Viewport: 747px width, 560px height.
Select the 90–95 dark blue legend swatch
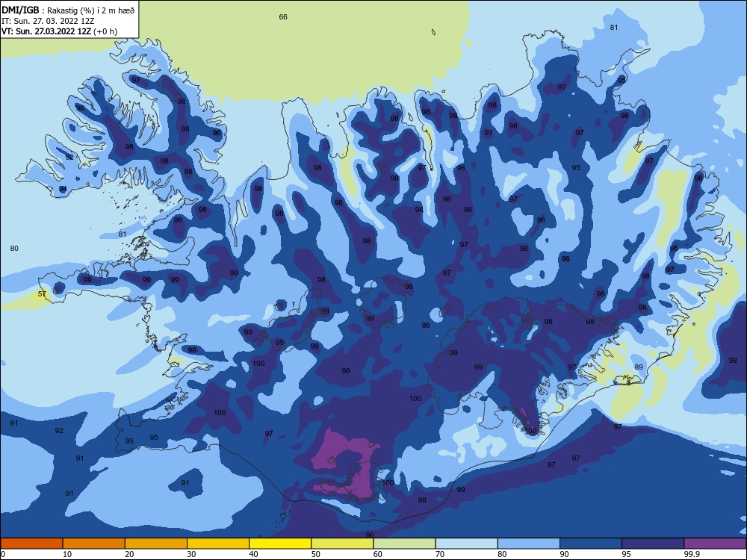click(x=591, y=544)
